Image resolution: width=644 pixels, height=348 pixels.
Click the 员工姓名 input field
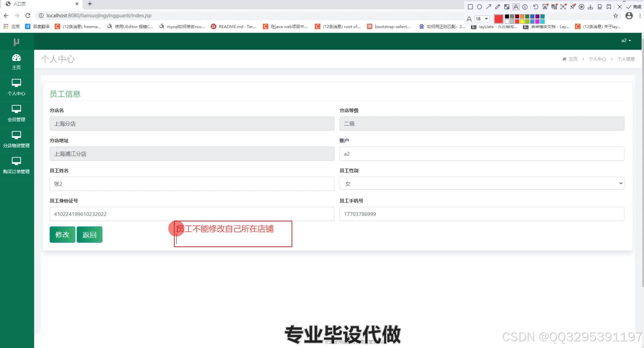click(x=192, y=184)
